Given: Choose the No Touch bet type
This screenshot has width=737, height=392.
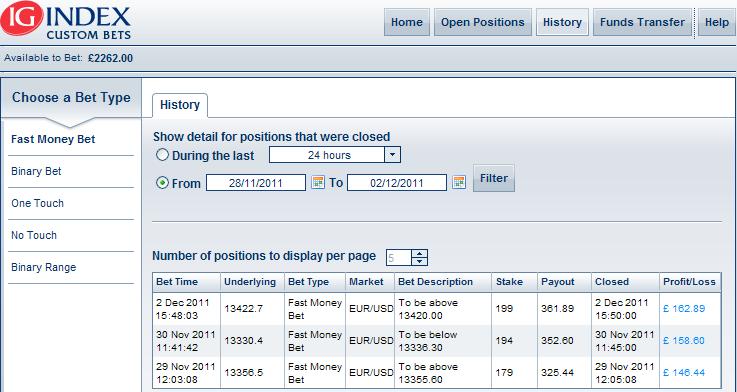Looking at the screenshot, I should pos(34,235).
